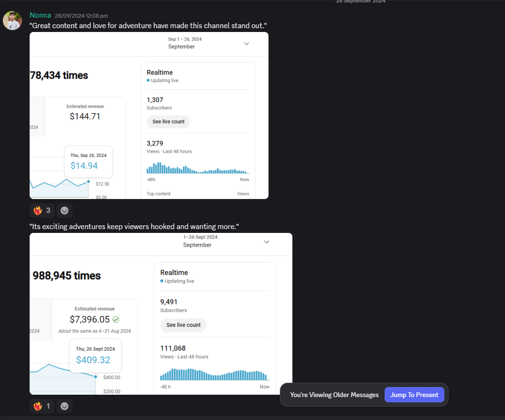Click the $14.94 Thu, Sep 26 tooltip
This screenshot has height=420, width=505.
(x=88, y=162)
